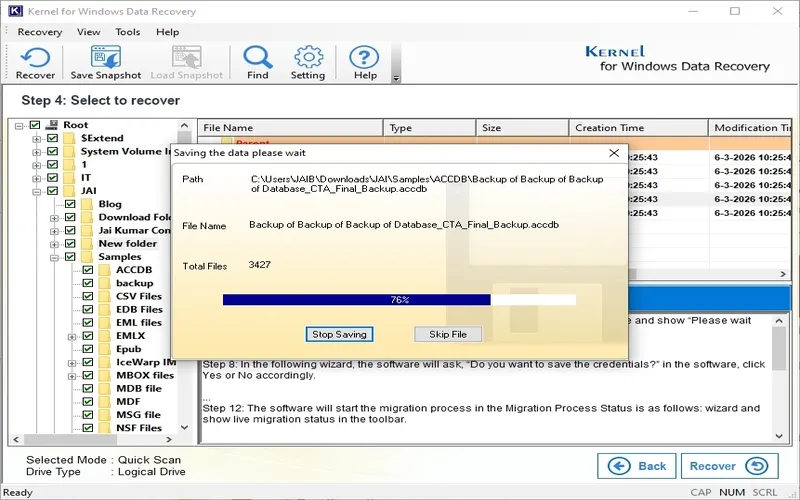Click the 76% saving progress bar

tap(399, 299)
